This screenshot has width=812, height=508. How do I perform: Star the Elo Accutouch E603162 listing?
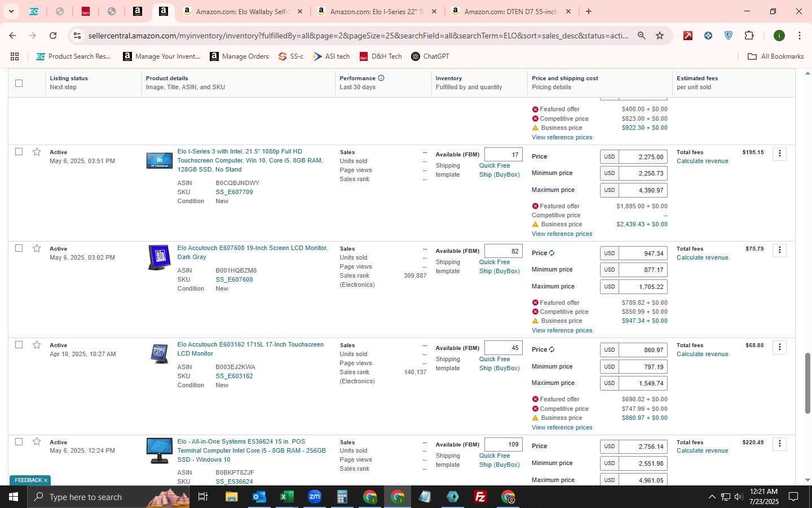click(37, 345)
